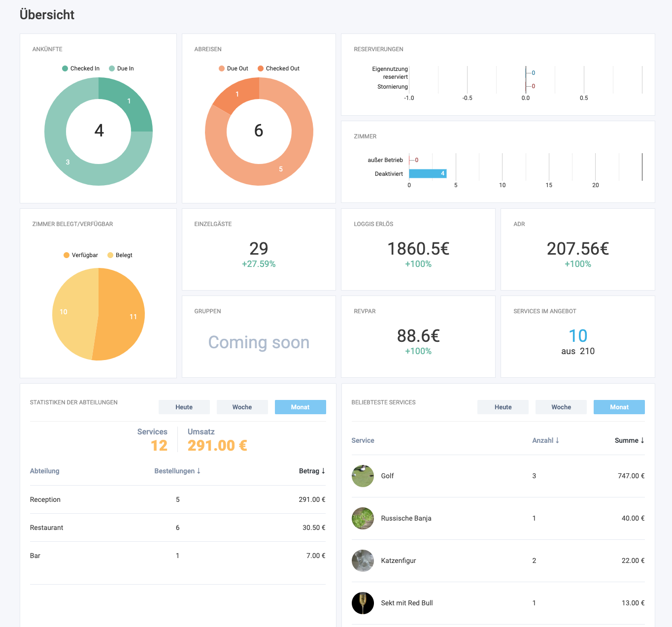Click the Checked Out donut segment showing 1

238,95
